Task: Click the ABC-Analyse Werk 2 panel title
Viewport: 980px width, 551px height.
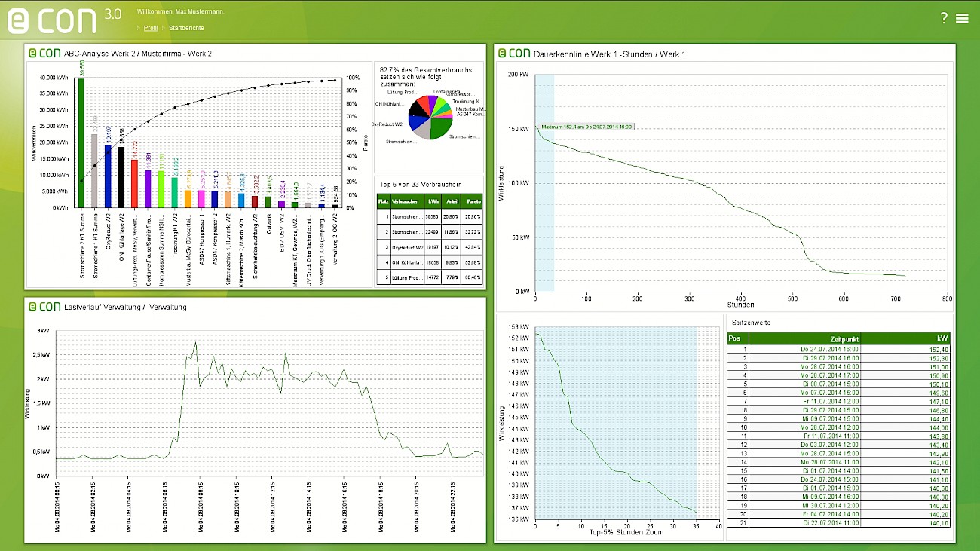Action: tap(138, 54)
